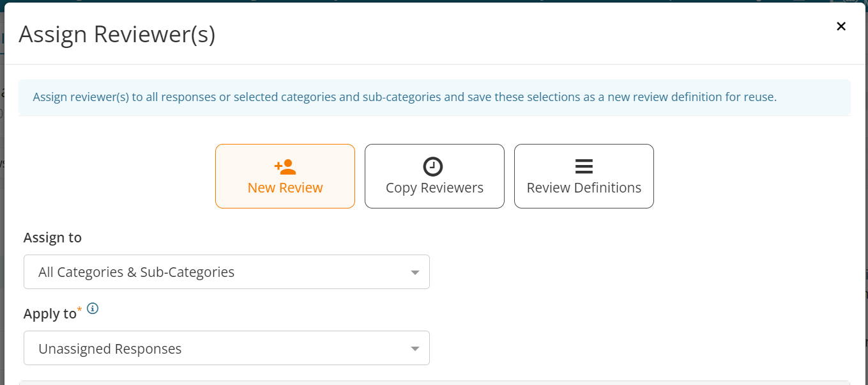
Task: Click the clock icon in Copy Reviewers
Action: (x=433, y=167)
